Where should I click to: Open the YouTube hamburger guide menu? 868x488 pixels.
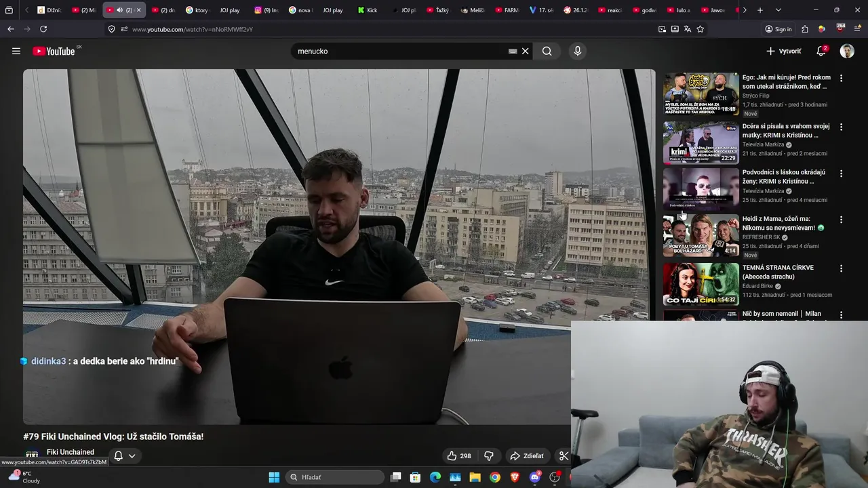point(16,51)
